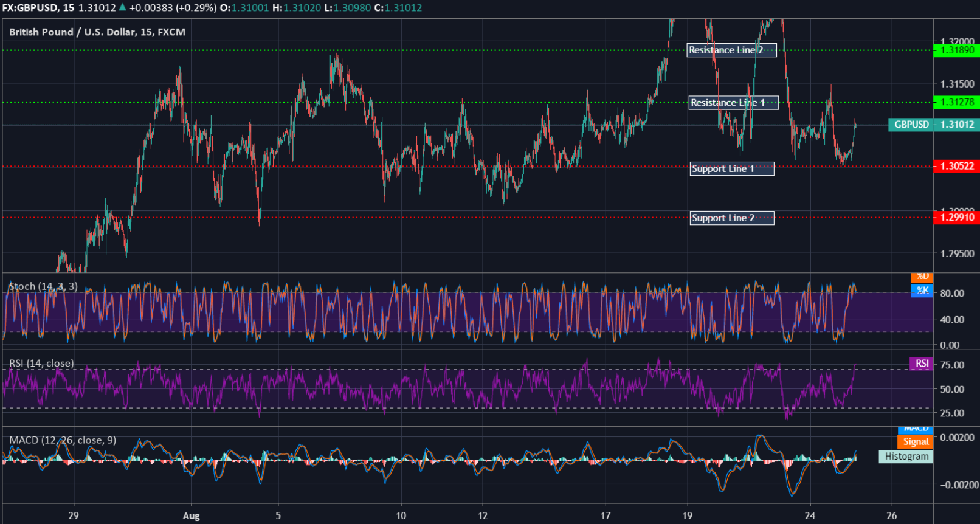Click the 0.00200 MACD scale value
Image resolution: width=980 pixels, height=524 pixels.
point(957,438)
